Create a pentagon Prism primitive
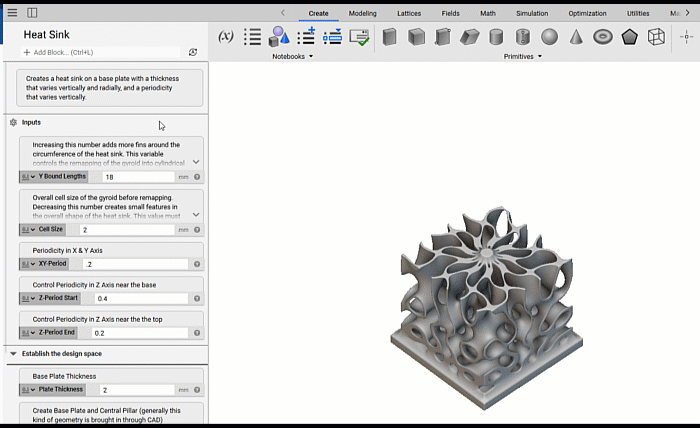The width and height of the screenshot is (700, 428). [x=629, y=37]
